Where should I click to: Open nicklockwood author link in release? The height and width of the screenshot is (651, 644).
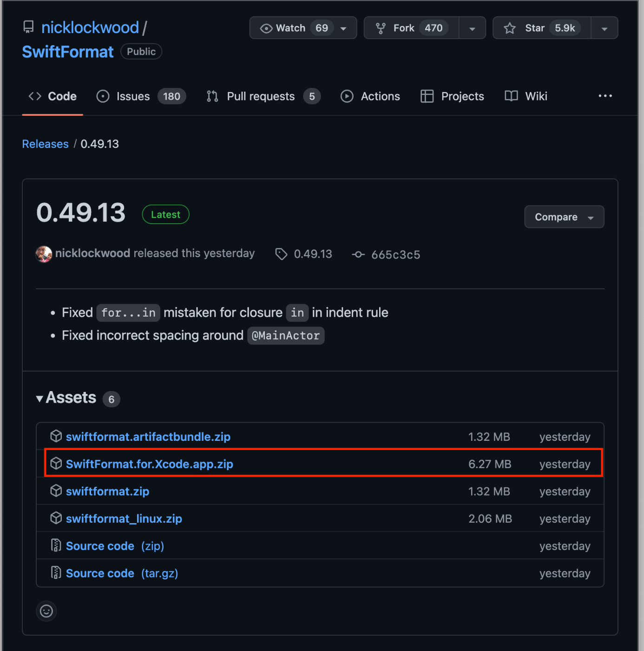click(x=92, y=253)
